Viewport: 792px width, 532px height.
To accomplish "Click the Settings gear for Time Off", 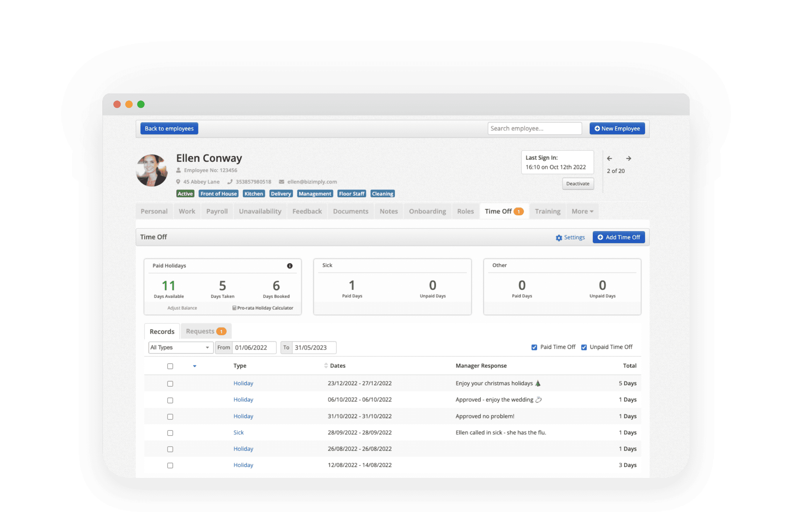I will 558,238.
